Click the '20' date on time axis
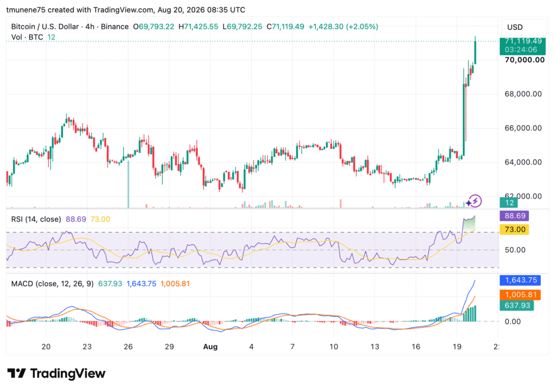This screenshot has height=392, width=555. (46, 347)
